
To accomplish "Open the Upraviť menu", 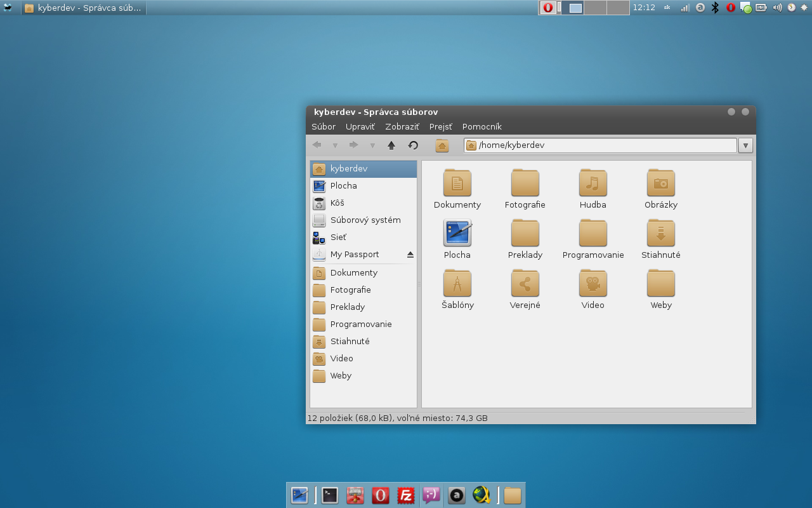I will coord(360,126).
